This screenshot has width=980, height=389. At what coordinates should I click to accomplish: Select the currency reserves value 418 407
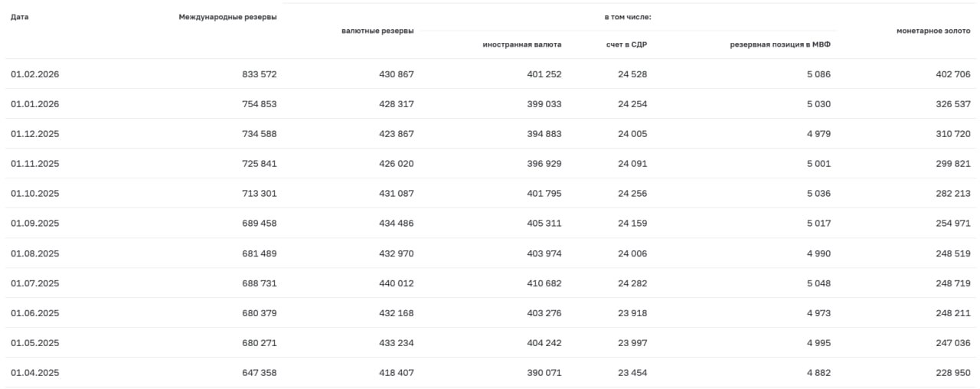point(397,373)
